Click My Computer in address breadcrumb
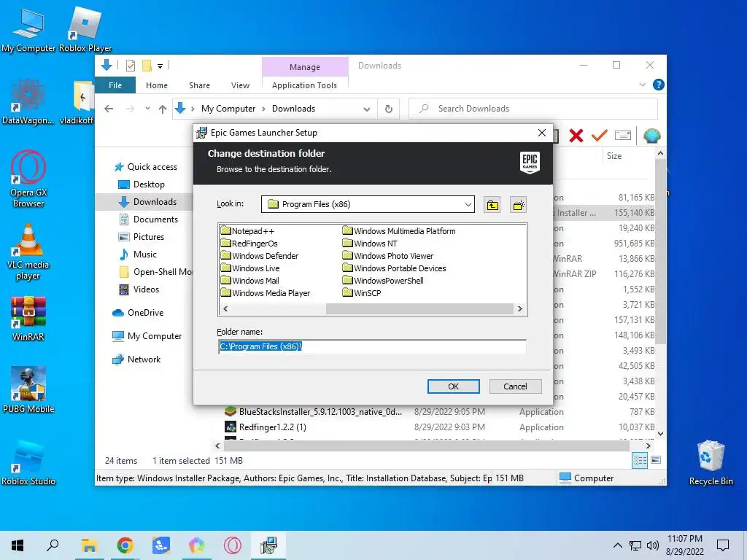747x560 pixels. (228, 109)
